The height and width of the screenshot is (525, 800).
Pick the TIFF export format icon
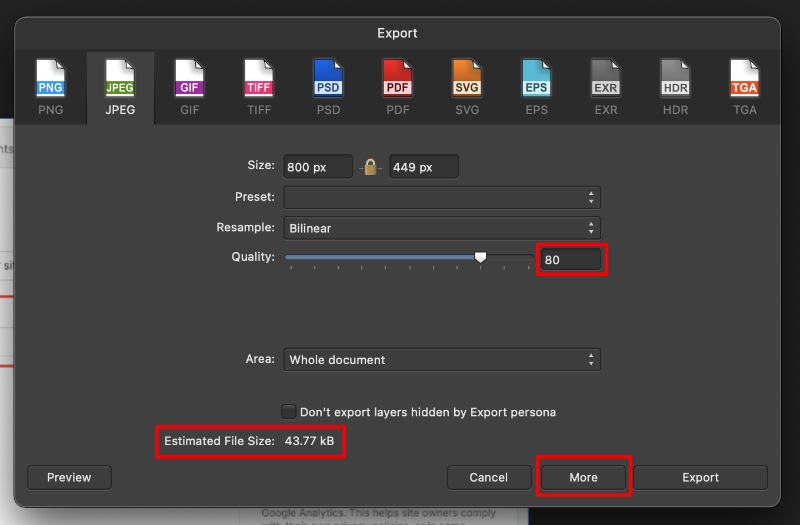pyautogui.click(x=259, y=79)
